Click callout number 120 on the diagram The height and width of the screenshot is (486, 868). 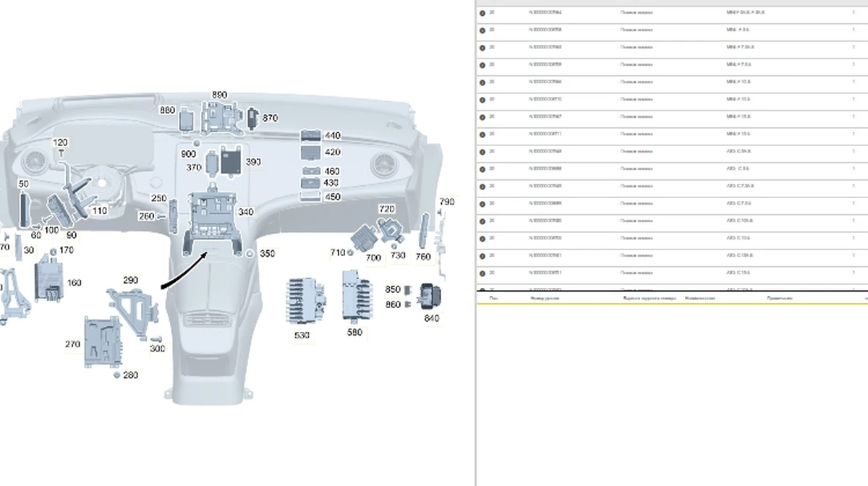point(61,143)
